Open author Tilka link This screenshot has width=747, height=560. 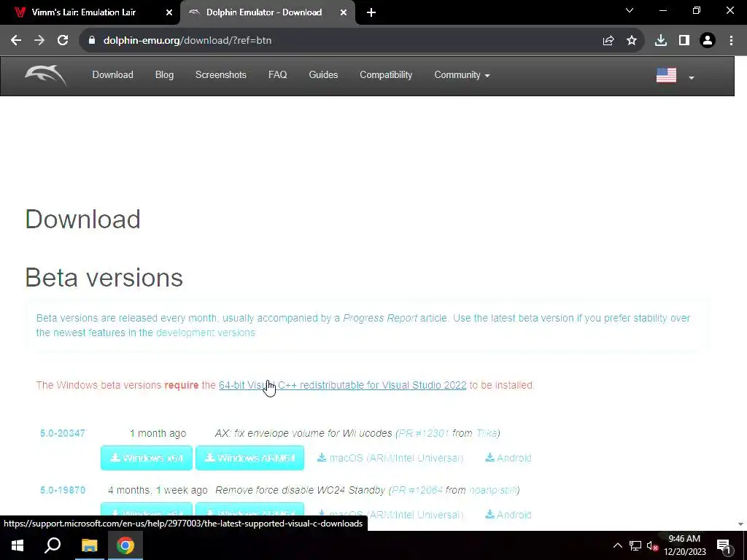(487, 433)
